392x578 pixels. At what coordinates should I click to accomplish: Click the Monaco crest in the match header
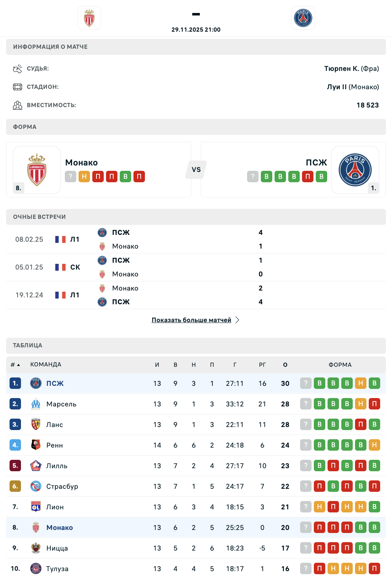click(x=89, y=18)
